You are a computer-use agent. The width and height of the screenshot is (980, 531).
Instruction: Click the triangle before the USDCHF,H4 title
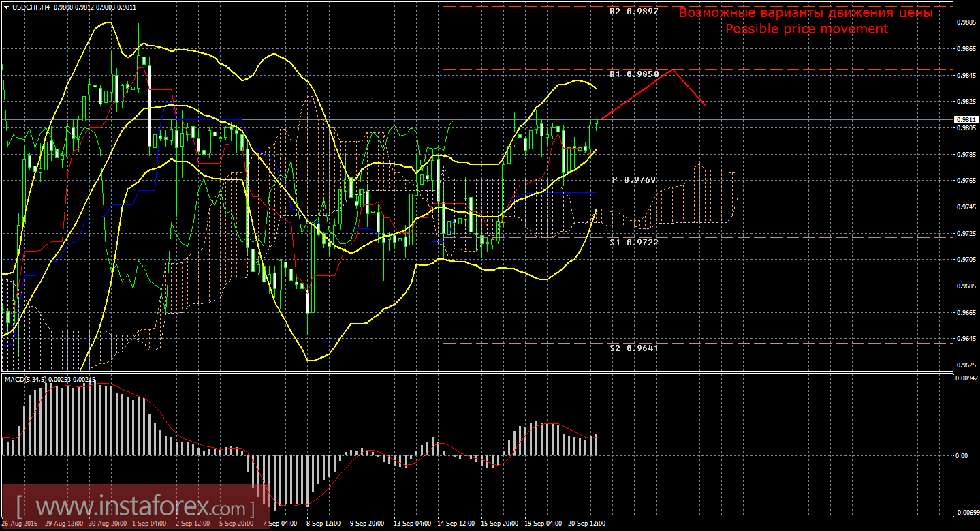pos(6,7)
